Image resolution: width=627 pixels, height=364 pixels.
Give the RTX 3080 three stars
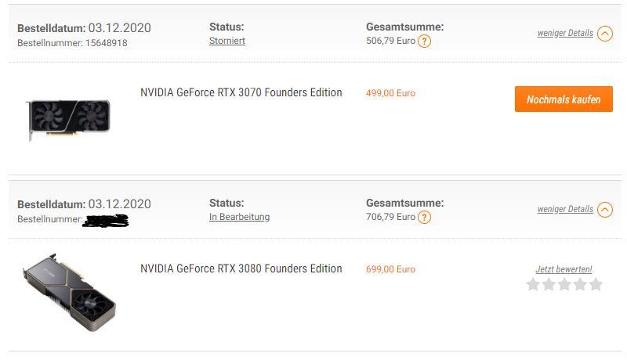point(564,284)
